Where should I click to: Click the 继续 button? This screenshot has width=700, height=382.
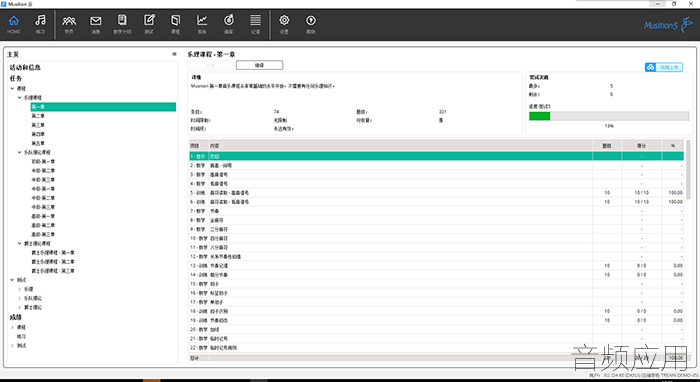coord(259,65)
